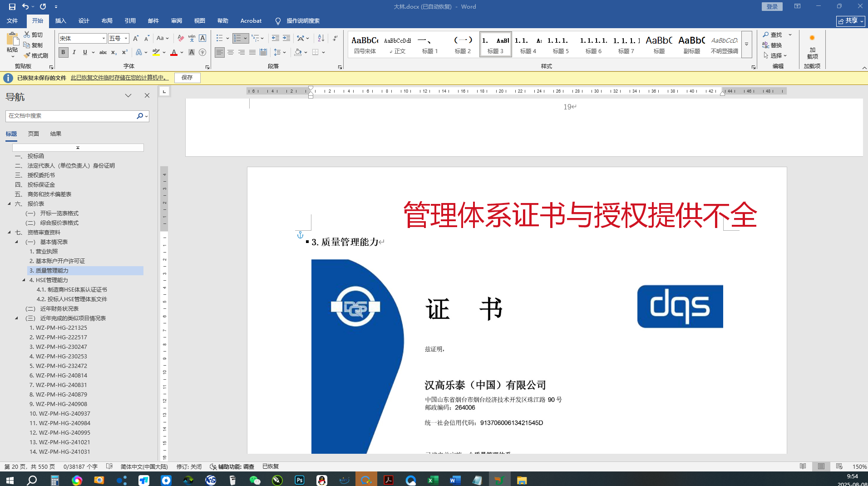The height and width of the screenshot is (486, 868).
Task: Toggle left text alignment
Action: coord(220,52)
